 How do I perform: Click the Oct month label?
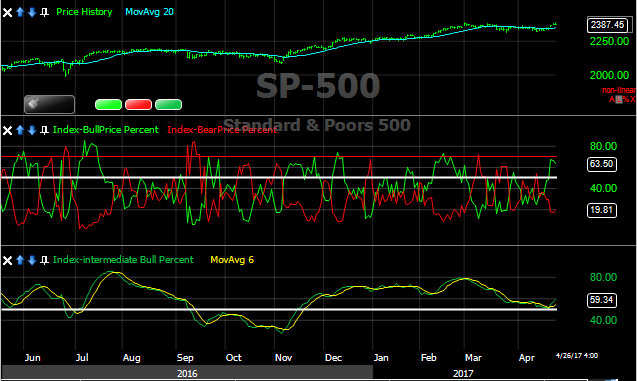pyautogui.click(x=234, y=358)
